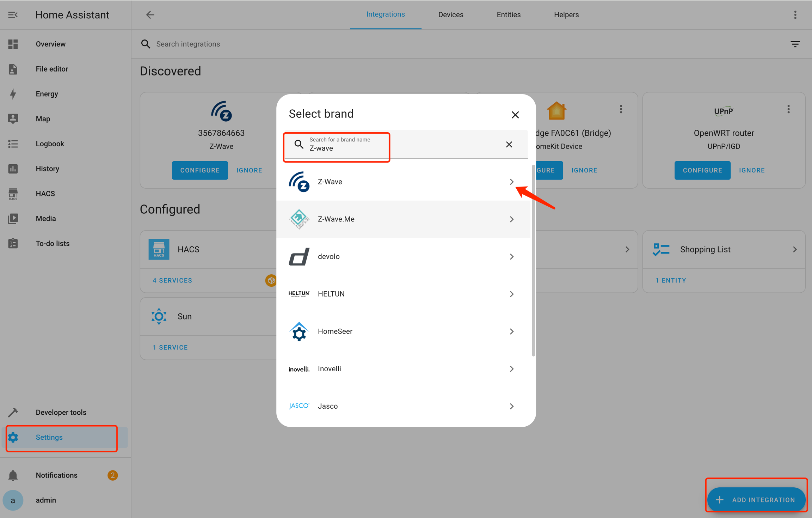The image size is (812, 518).
Task: Open the Logbook panel
Action: pos(50,144)
